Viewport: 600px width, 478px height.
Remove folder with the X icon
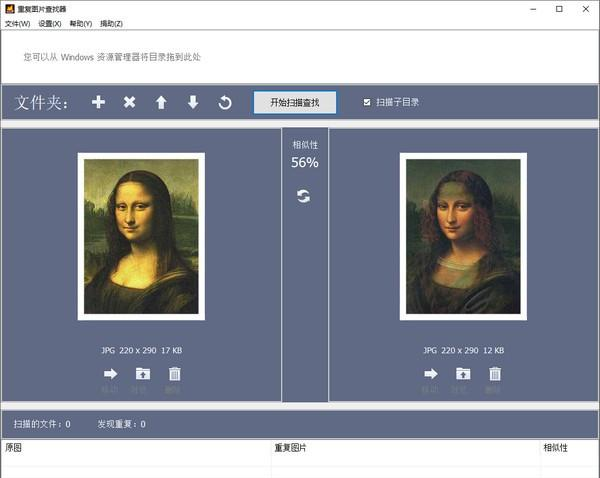[129, 102]
